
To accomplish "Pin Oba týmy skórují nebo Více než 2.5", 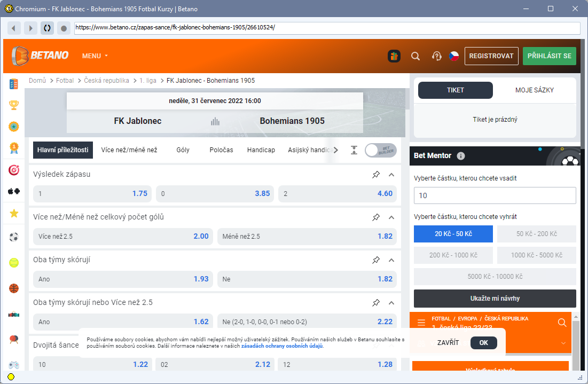I will [376, 303].
